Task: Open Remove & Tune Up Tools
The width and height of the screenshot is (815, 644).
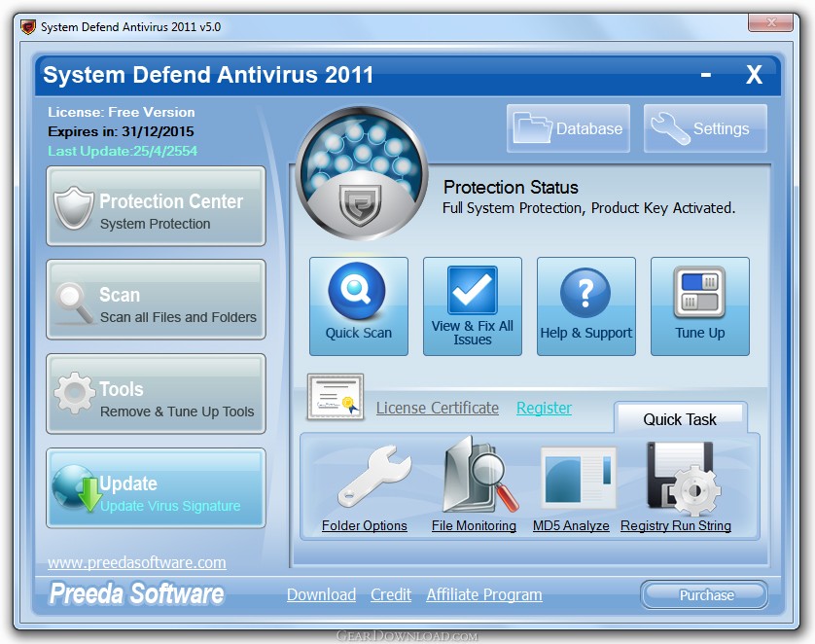Action: click(156, 394)
